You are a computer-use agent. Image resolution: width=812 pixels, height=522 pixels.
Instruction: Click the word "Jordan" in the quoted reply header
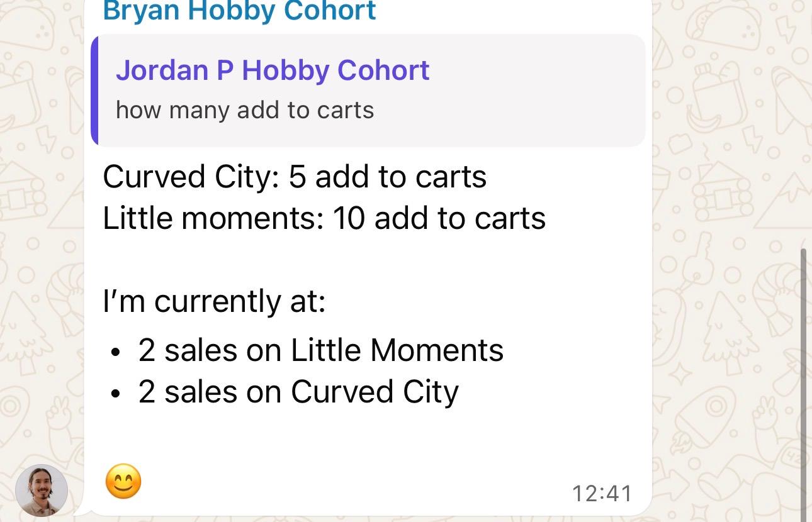click(x=162, y=70)
